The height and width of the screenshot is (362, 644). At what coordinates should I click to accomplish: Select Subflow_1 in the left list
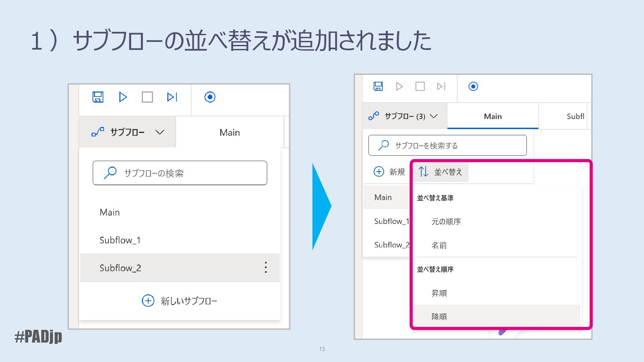[x=120, y=240]
